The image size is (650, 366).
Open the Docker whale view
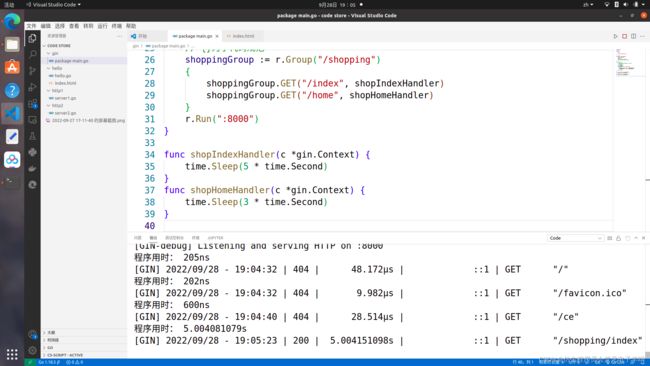click(x=32, y=168)
